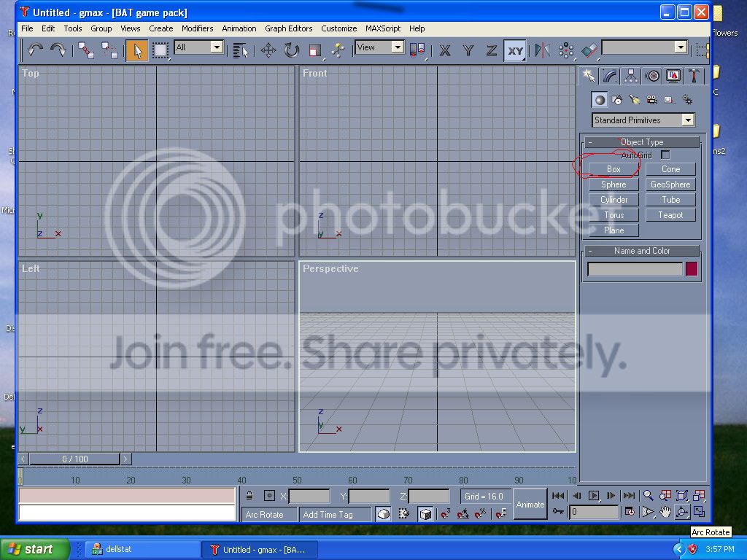Restrict transforms to the Z axis
Viewport: 747px width, 560px height.
coord(492,50)
